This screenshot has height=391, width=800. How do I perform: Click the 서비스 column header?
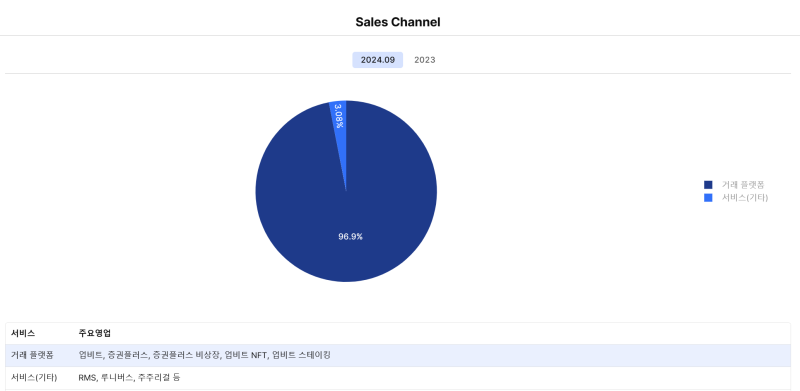click(x=23, y=333)
